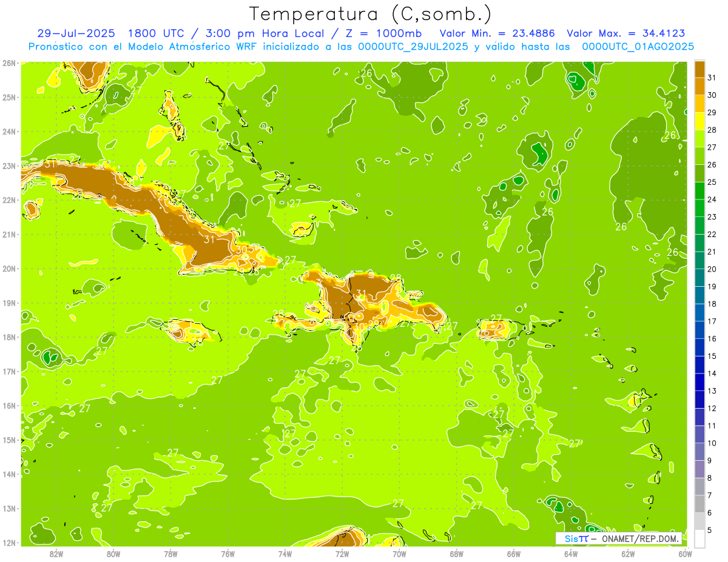
Task: Click the '14N' latitude axis label
Action: pyautogui.click(x=8, y=474)
